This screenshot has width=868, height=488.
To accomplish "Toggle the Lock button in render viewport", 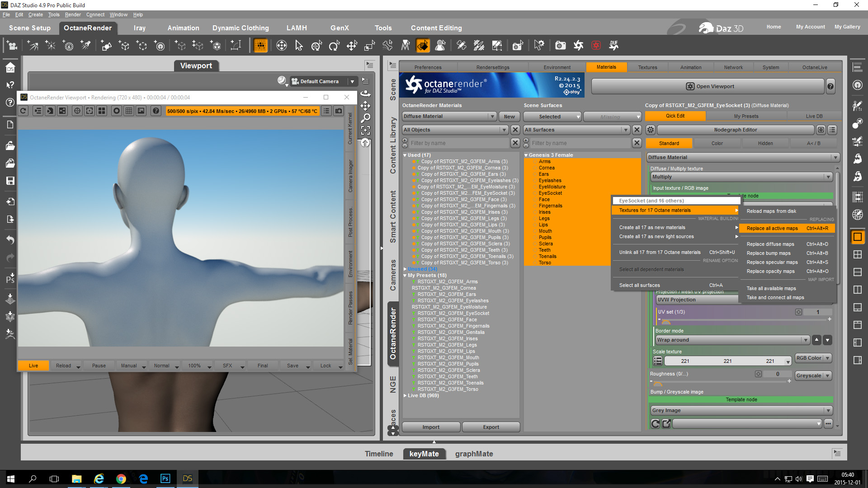I will [x=325, y=366].
